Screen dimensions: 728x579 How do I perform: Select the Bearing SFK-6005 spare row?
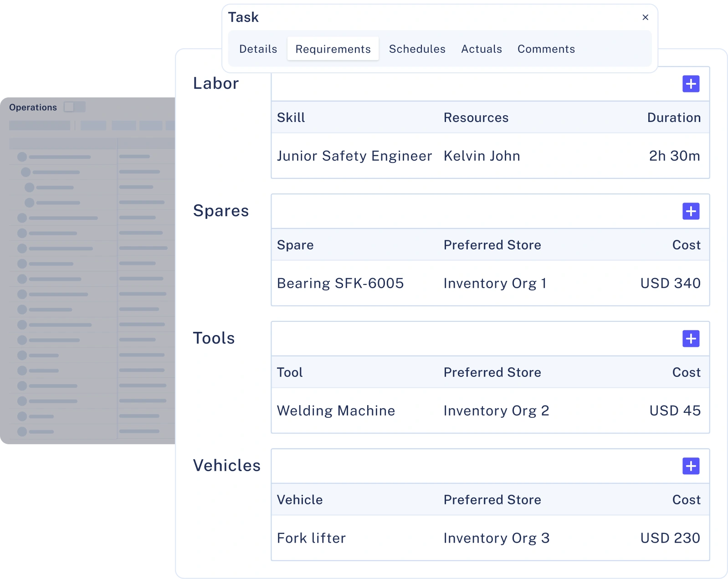coord(340,283)
